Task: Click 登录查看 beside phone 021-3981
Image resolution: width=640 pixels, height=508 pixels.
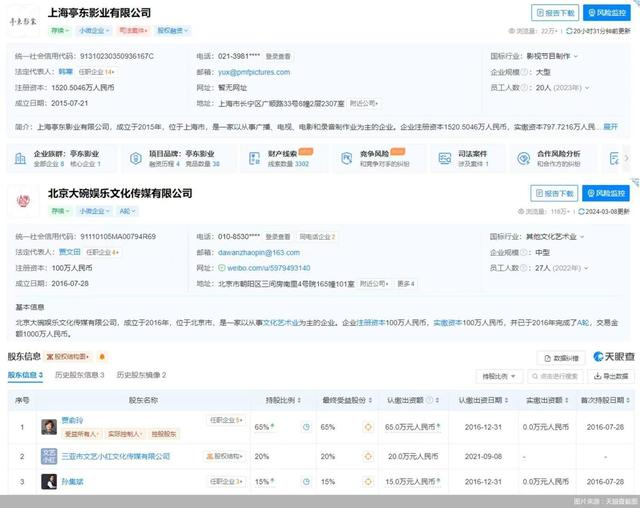Action: (x=278, y=56)
